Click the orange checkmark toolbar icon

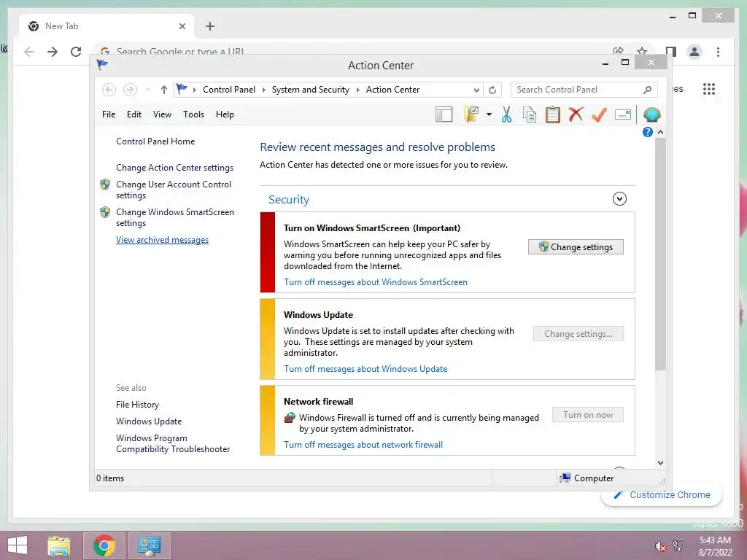599,114
